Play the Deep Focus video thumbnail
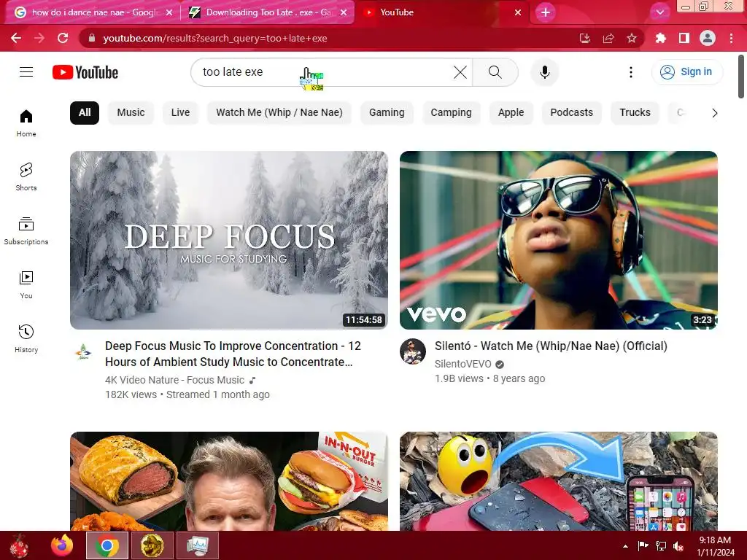Viewport: 747px width, 560px height. (228, 240)
